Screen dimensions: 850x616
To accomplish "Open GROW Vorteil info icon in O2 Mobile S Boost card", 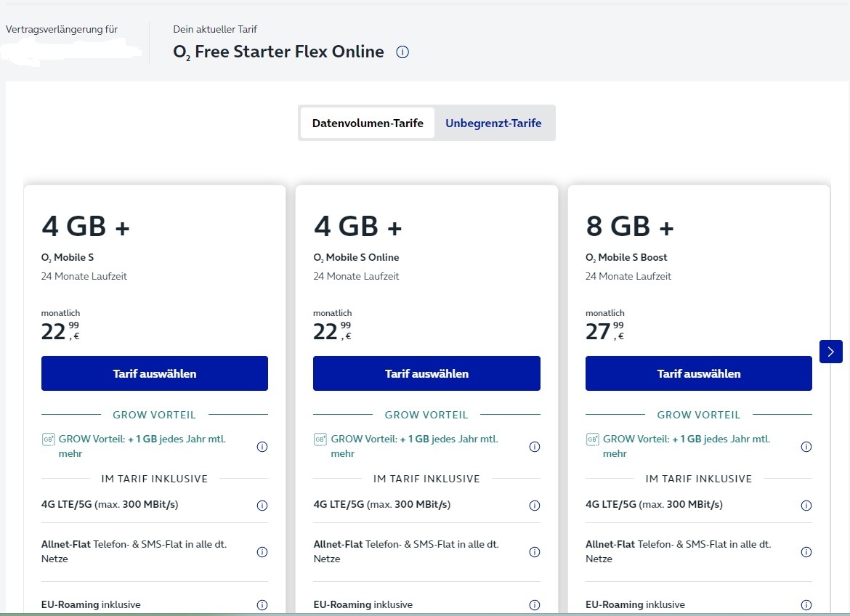I will coord(806,447).
